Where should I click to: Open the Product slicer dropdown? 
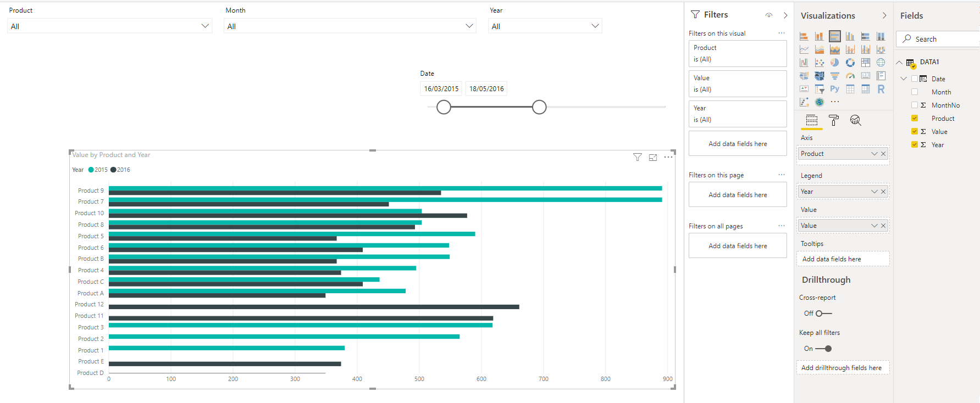(x=109, y=26)
